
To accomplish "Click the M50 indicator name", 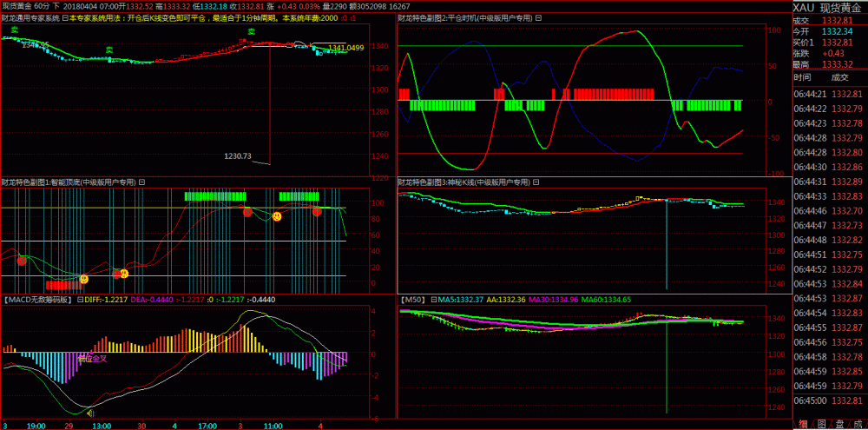I will pos(412,300).
